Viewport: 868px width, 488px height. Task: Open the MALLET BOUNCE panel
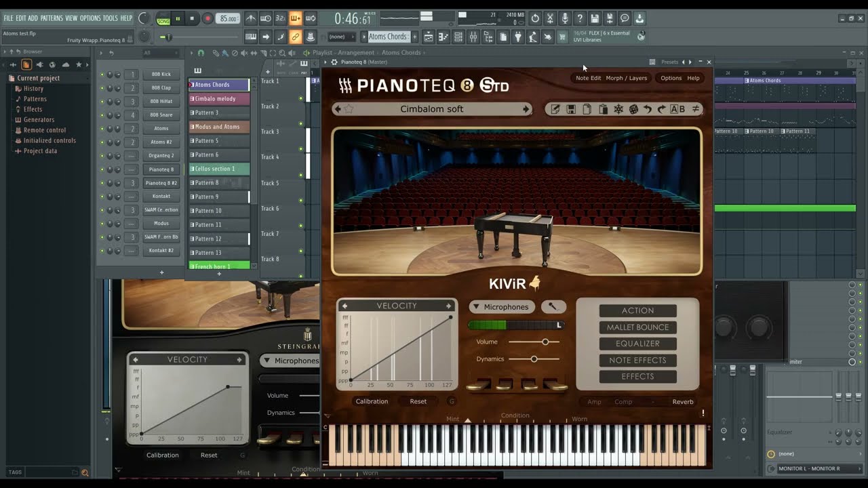click(637, 327)
